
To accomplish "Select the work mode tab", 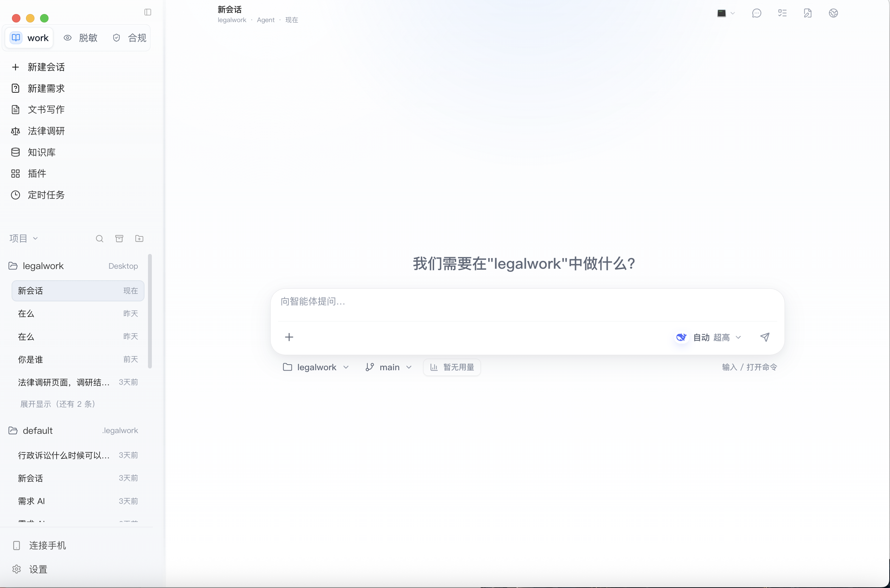I will point(30,38).
